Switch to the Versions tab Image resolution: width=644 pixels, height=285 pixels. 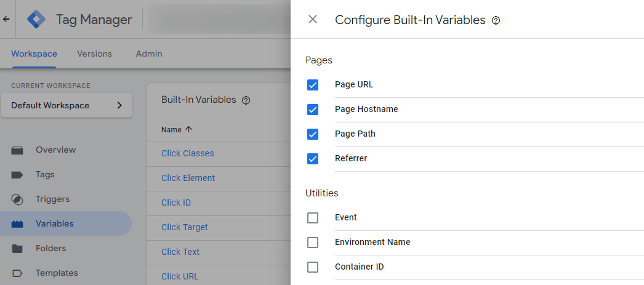pyautogui.click(x=94, y=54)
